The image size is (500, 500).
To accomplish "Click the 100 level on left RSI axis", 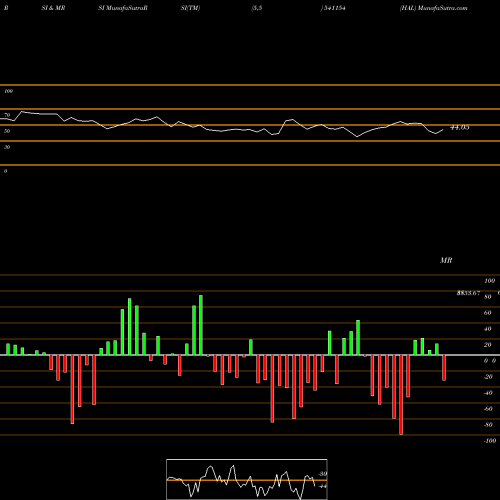I will [x=8, y=91].
